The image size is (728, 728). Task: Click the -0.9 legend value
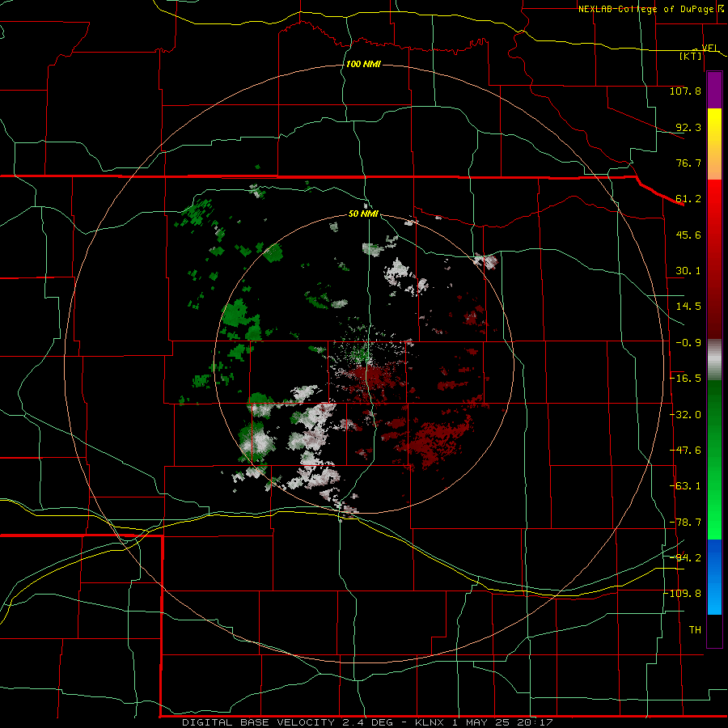[688, 343]
